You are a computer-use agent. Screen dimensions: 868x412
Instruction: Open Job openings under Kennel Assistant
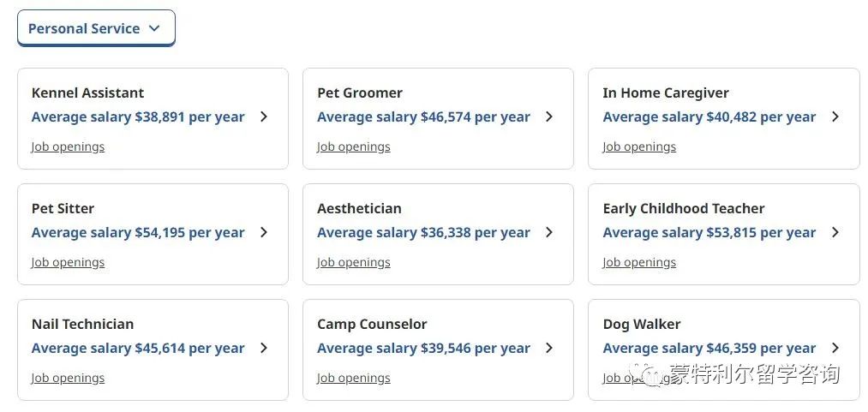(68, 147)
